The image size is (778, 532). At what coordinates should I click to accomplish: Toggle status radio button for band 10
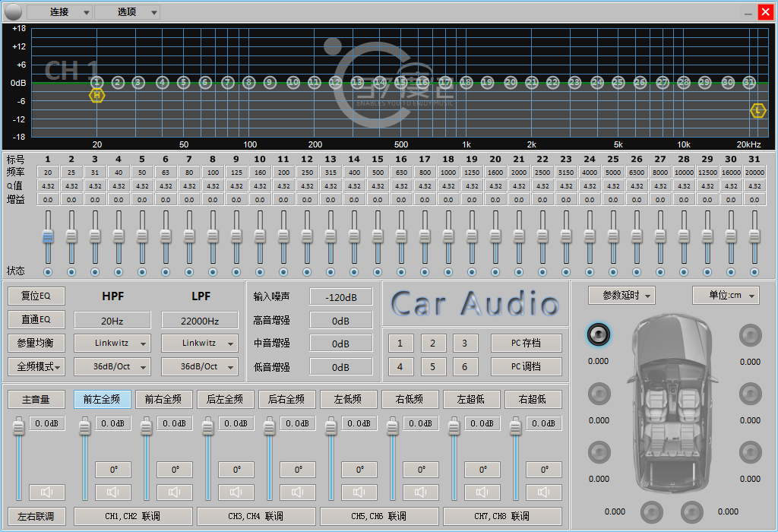(260, 272)
